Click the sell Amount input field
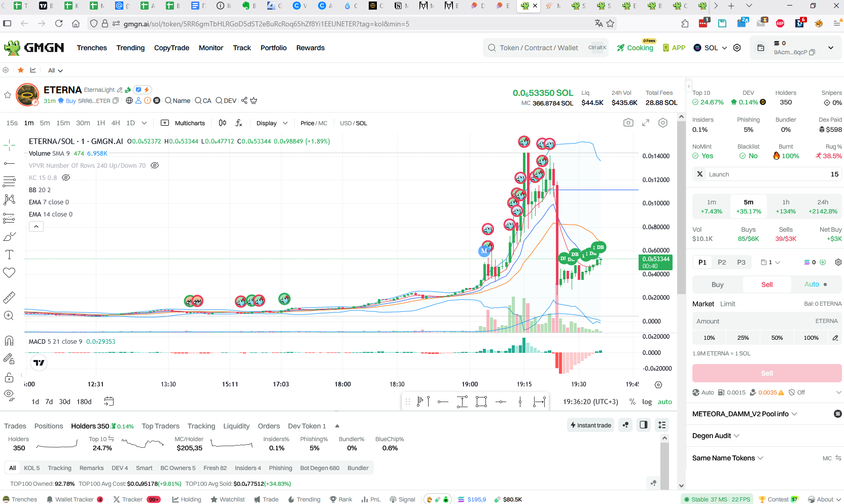844x504 pixels. (767, 321)
